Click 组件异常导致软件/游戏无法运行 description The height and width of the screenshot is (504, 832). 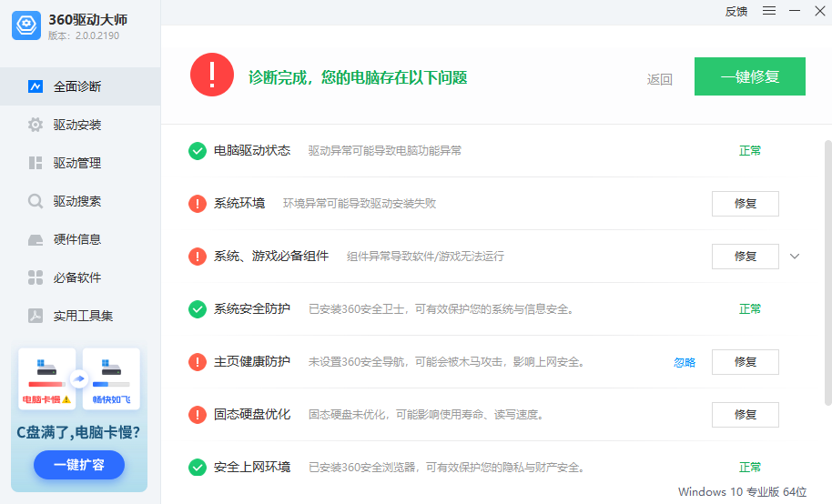[425, 257]
